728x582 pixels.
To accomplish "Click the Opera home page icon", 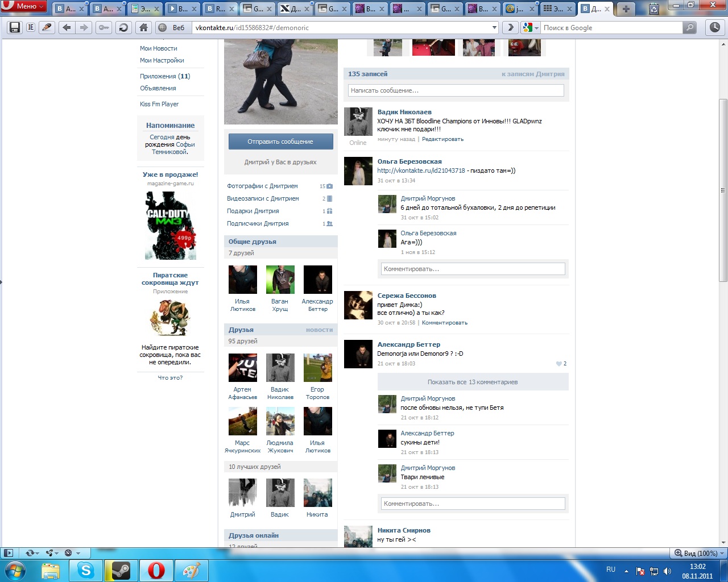I will click(143, 27).
